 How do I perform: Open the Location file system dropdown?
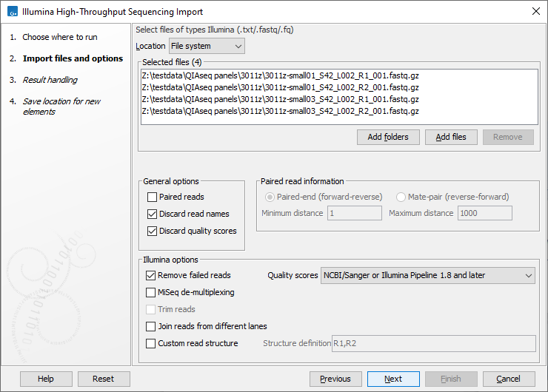click(x=206, y=47)
